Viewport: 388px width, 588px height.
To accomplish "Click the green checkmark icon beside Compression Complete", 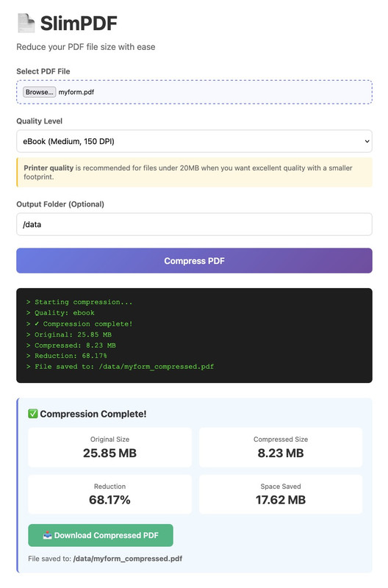I will point(33,414).
